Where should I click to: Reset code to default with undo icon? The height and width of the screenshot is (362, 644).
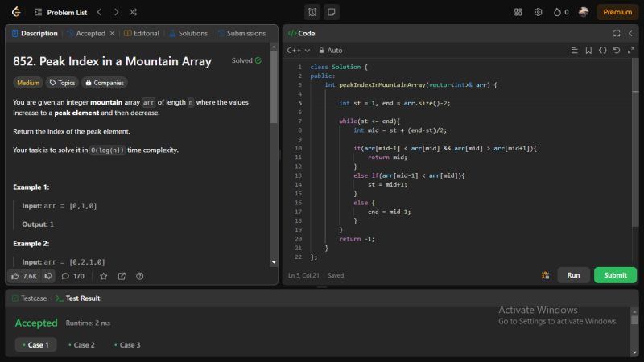[617, 50]
